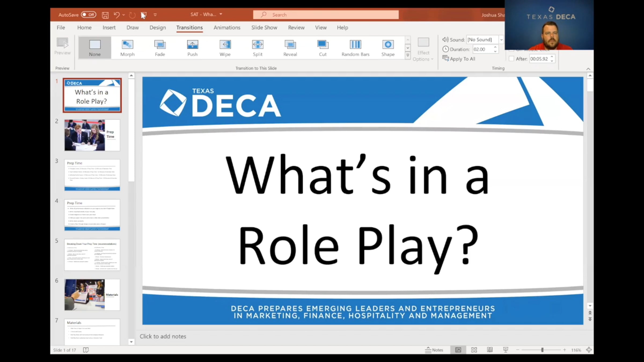The image size is (644, 362).
Task: Switch to Slide Sorter view icon
Action: 474,350
